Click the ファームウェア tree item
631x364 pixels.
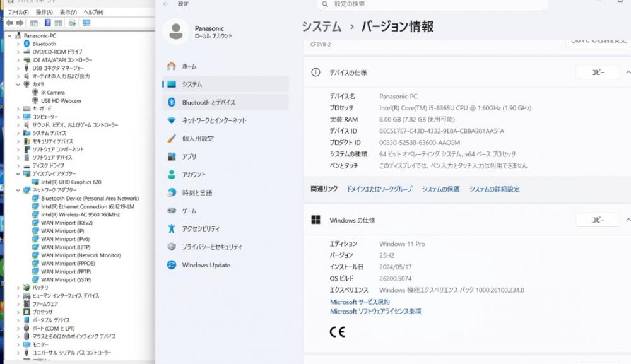coord(45,303)
